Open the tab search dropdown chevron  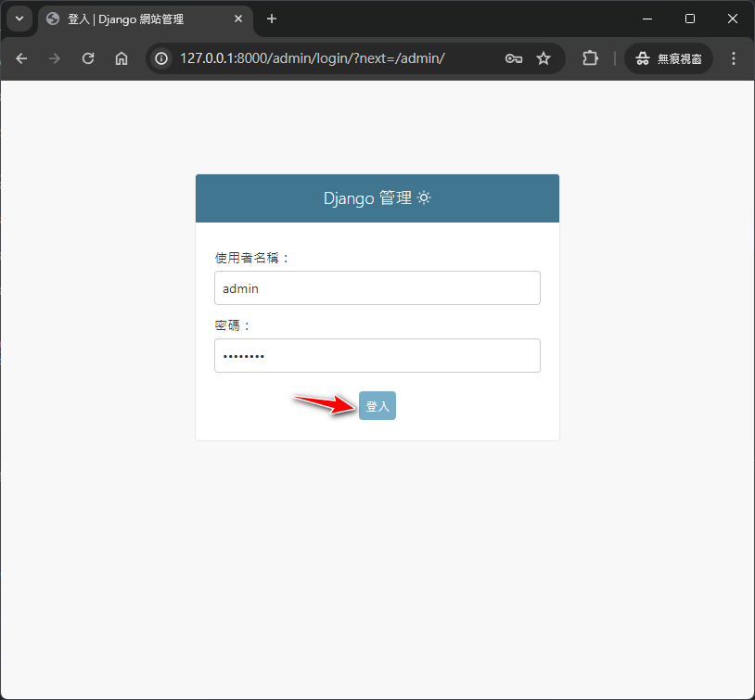[x=19, y=19]
